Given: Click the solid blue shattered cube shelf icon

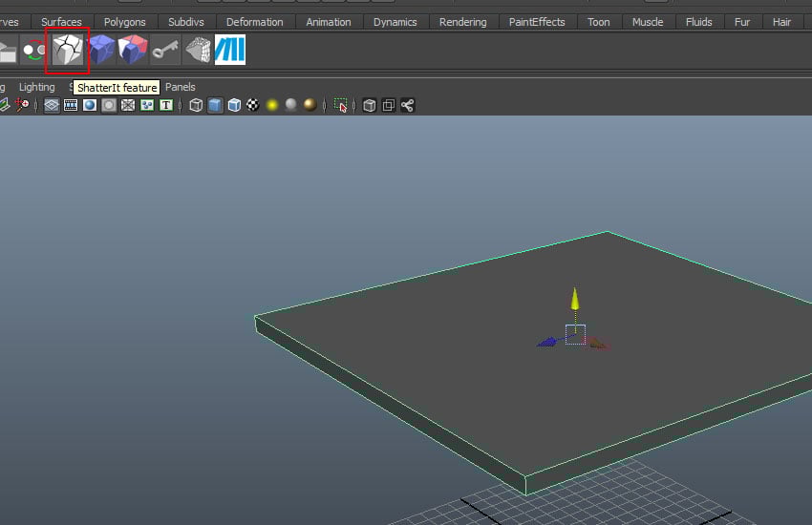Looking at the screenshot, I should [100, 50].
